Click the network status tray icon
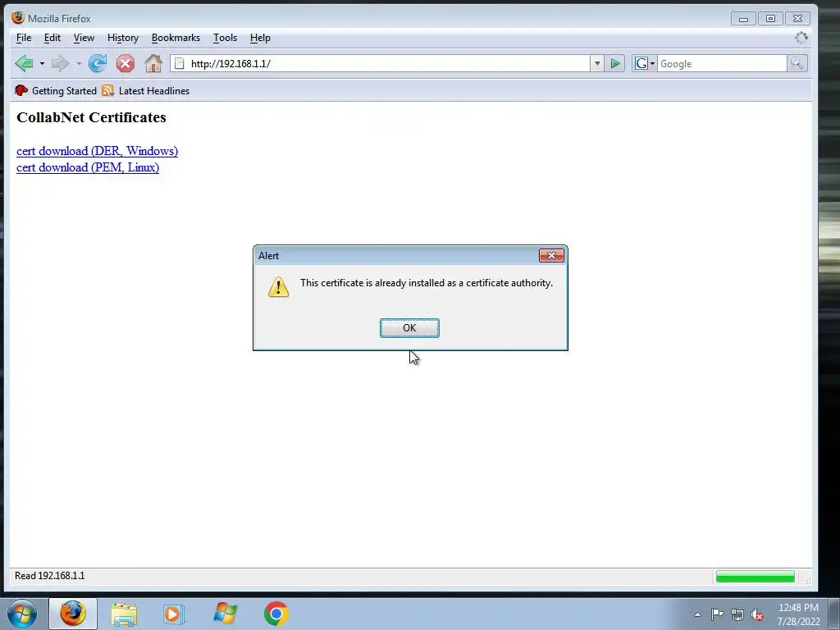The width and height of the screenshot is (840, 630). [737, 614]
